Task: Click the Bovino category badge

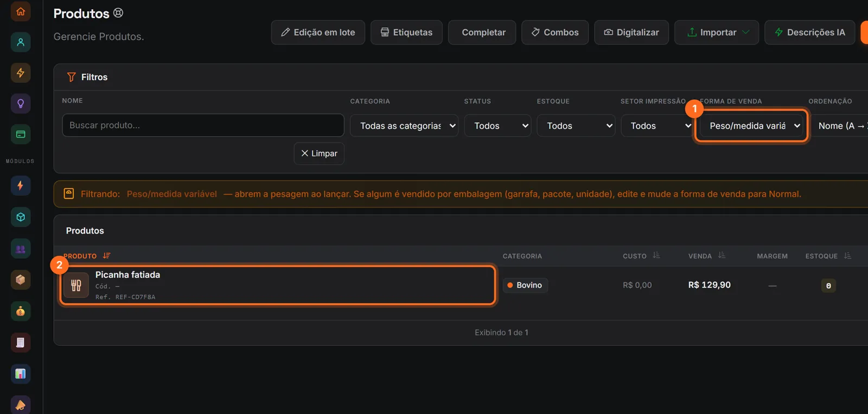Action: point(525,285)
